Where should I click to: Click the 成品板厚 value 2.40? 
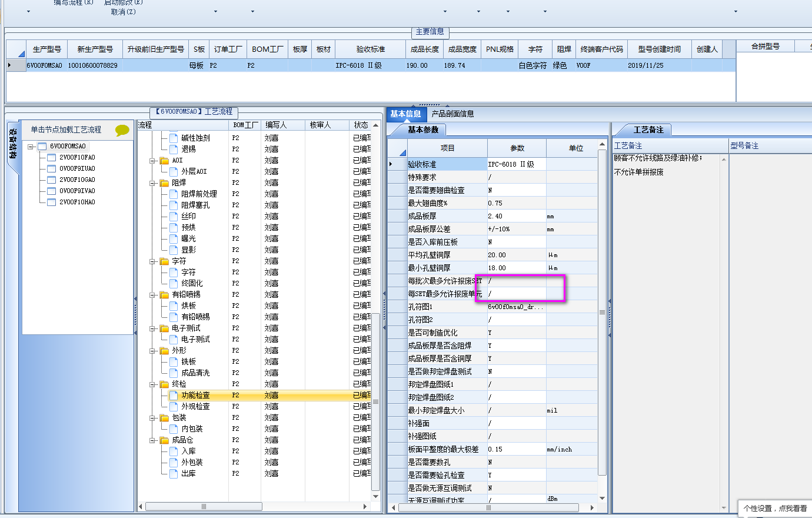[x=517, y=216]
